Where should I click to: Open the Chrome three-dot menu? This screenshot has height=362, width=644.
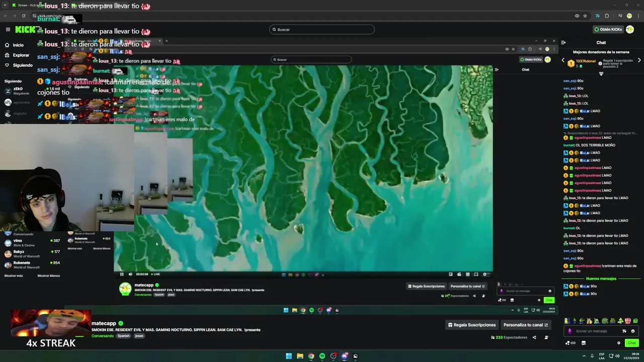(x=638, y=16)
